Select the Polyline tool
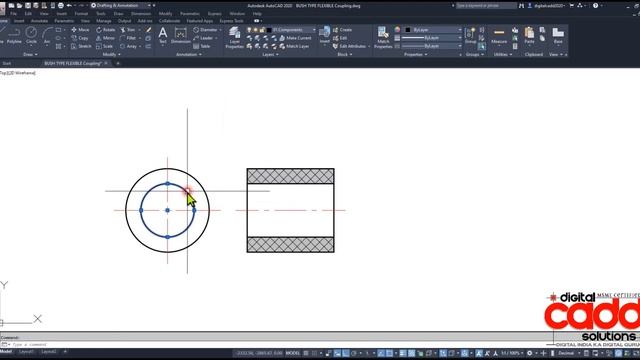 click(x=14, y=36)
